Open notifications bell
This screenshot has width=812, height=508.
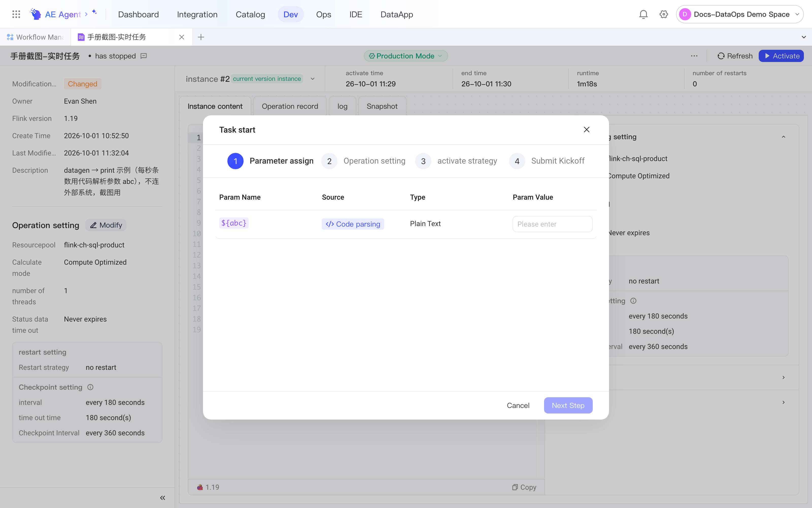pyautogui.click(x=643, y=14)
